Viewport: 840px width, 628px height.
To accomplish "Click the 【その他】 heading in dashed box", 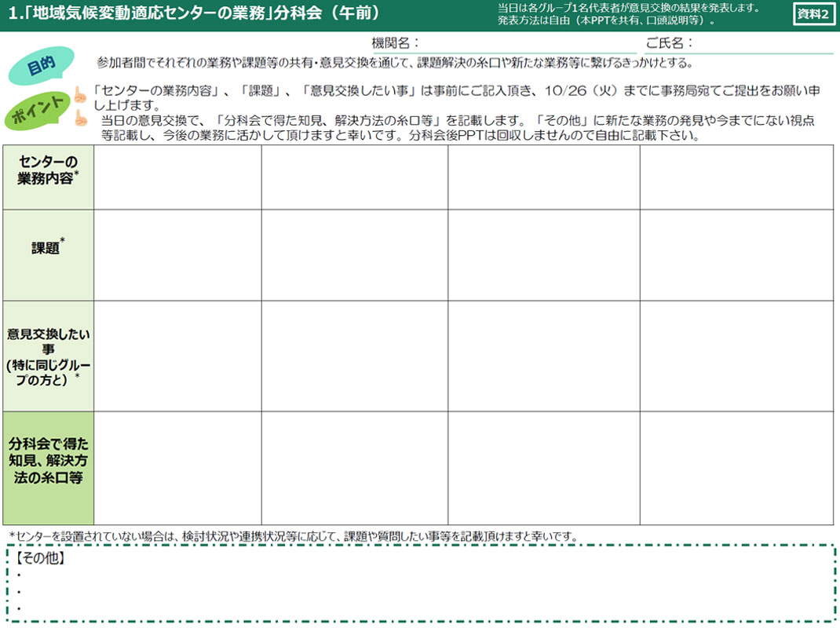I will [40, 560].
